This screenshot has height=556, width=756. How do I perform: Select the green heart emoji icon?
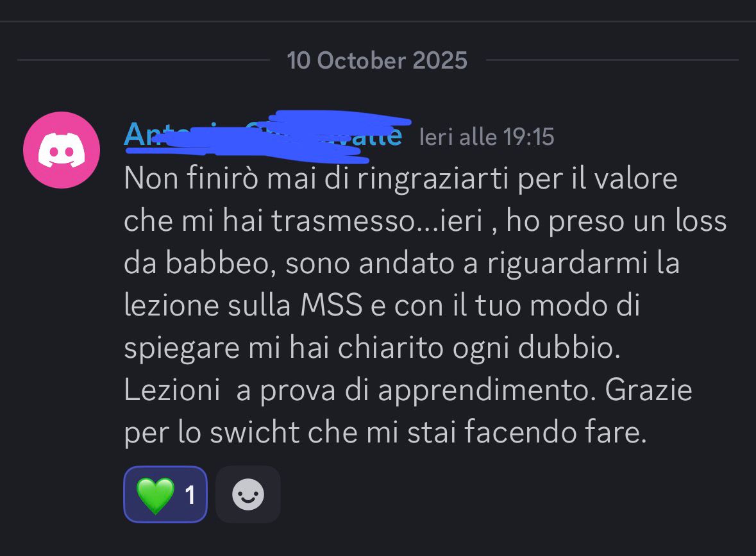155,495
